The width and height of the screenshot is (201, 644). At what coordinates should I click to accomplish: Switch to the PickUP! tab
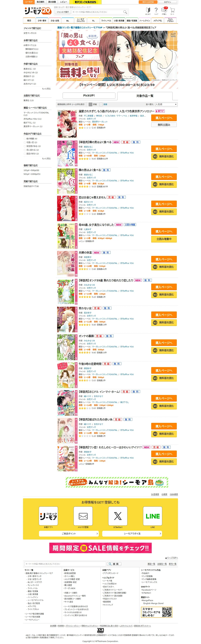[x=89, y=96]
